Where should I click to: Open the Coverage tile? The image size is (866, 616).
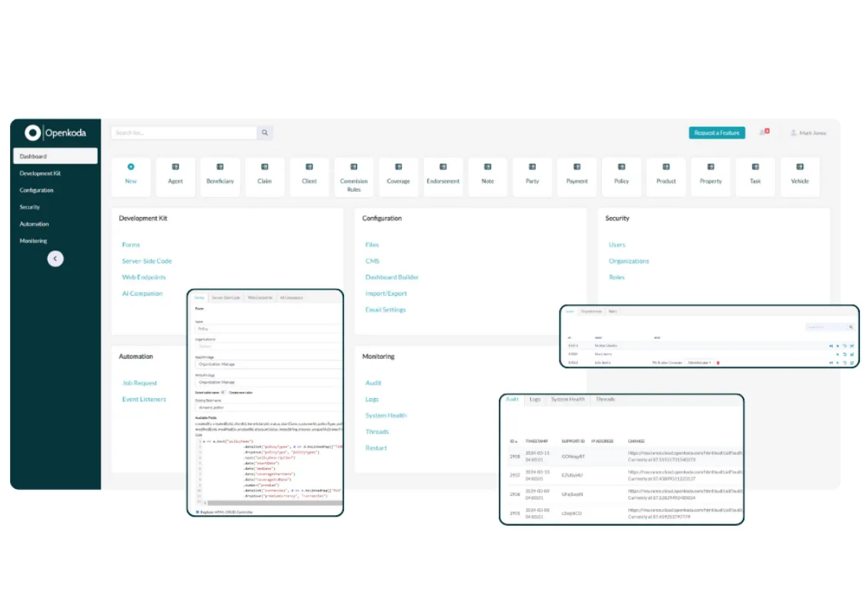coord(398,177)
